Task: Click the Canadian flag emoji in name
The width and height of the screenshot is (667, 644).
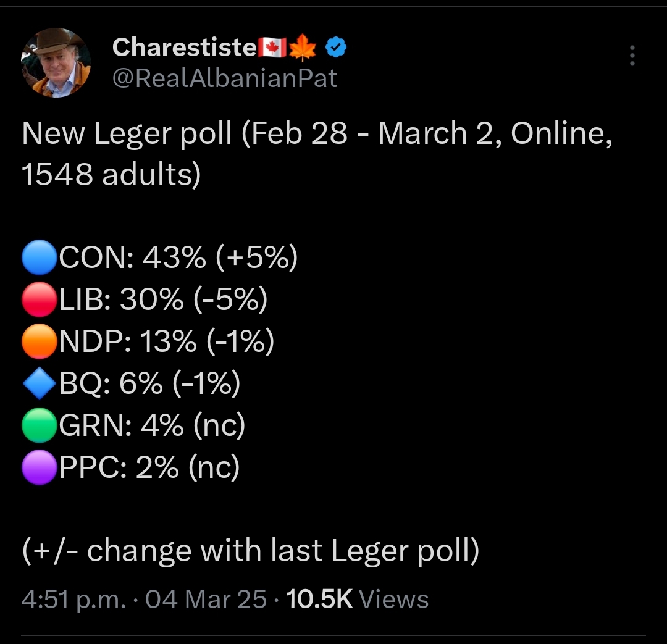Action: click(272, 47)
